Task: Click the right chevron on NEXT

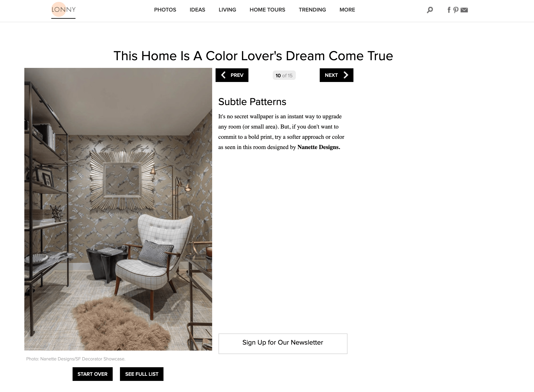Action: click(346, 75)
